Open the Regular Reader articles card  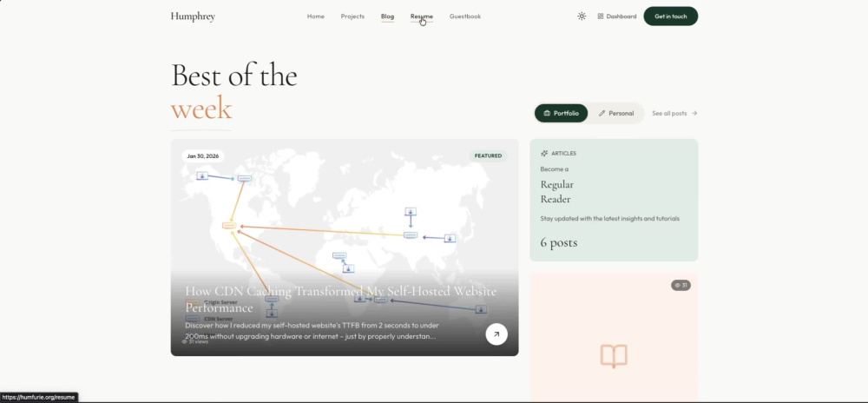[x=614, y=200]
